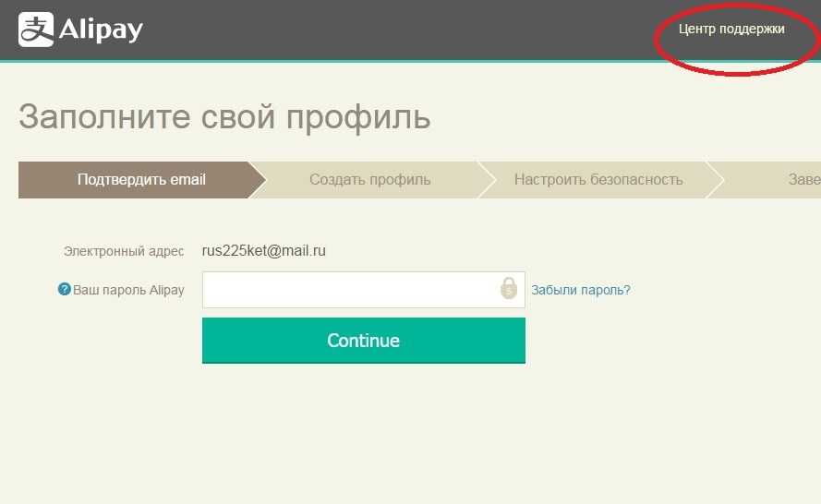Open the Центр поддержки support link
The width and height of the screenshot is (821, 504).
coord(730,30)
